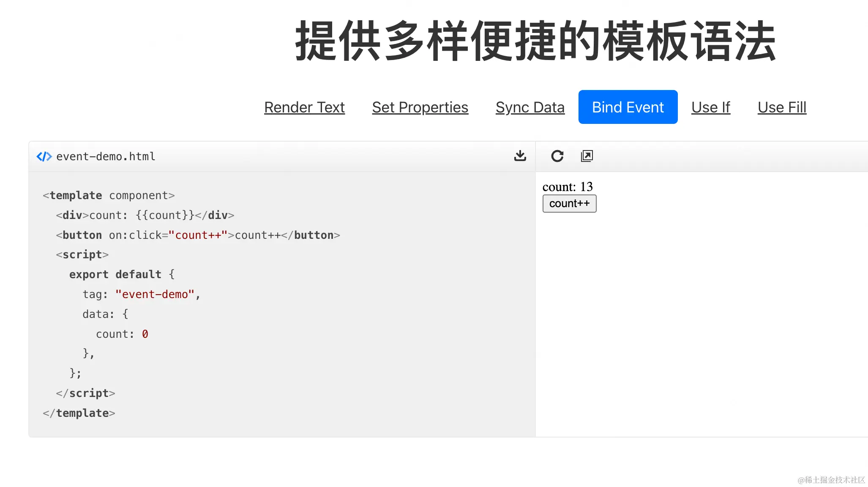Open the Set Properties tab
Image resolution: width=868 pixels, height=487 pixels.
(x=420, y=107)
